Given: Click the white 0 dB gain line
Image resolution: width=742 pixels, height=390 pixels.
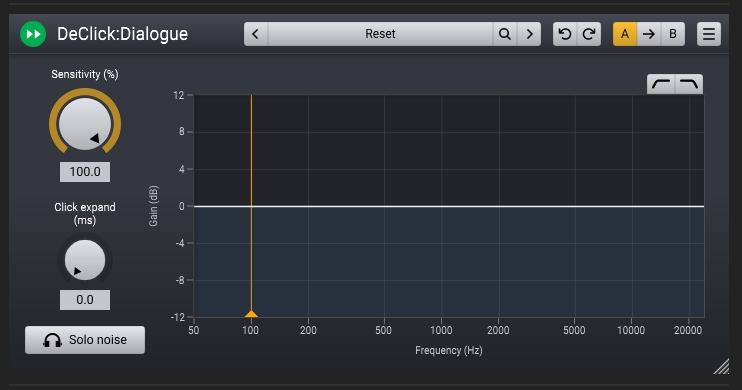Looking at the screenshot, I should (x=449, y=206).
